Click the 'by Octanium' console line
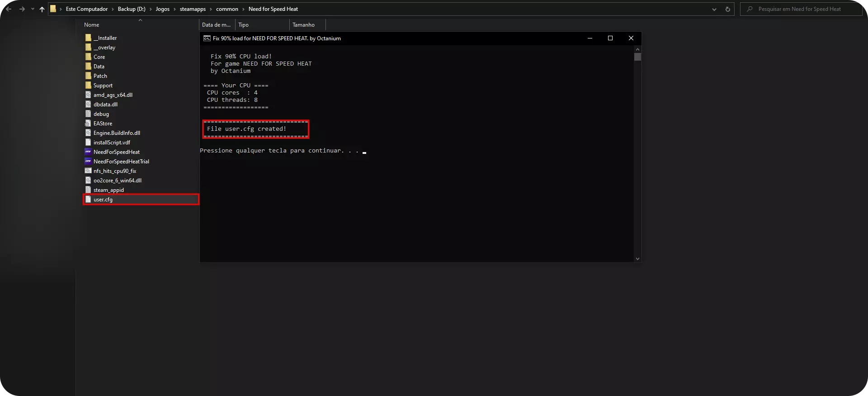 [231, 71]
